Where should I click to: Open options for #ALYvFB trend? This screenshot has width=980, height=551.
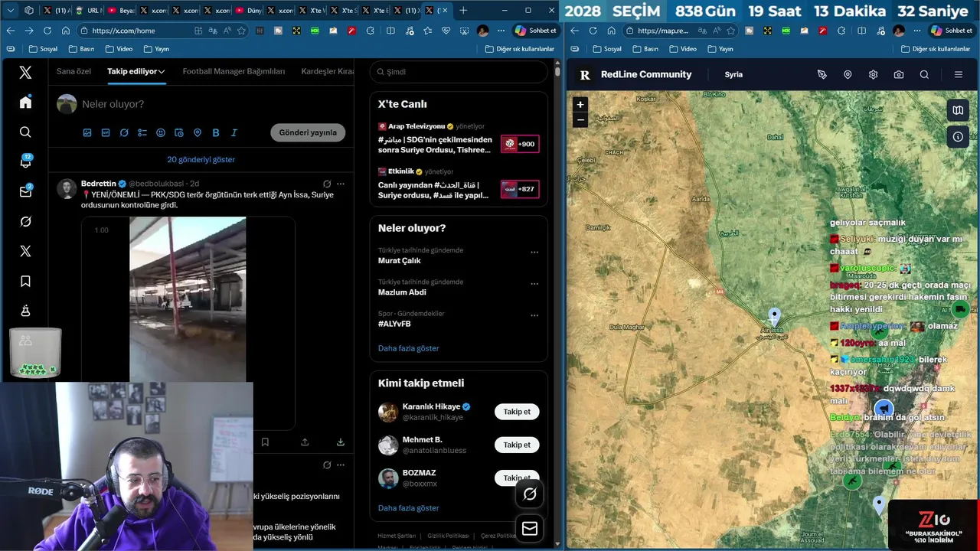click(x=534, y=315)
